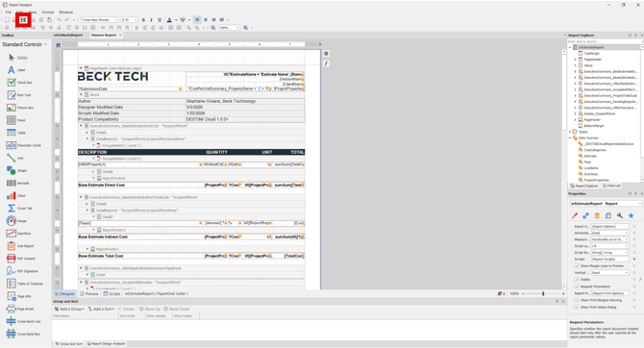Select the Details_ScopeOfWork node in Report Explorer
644x348 pixels.
click(600, 113)
